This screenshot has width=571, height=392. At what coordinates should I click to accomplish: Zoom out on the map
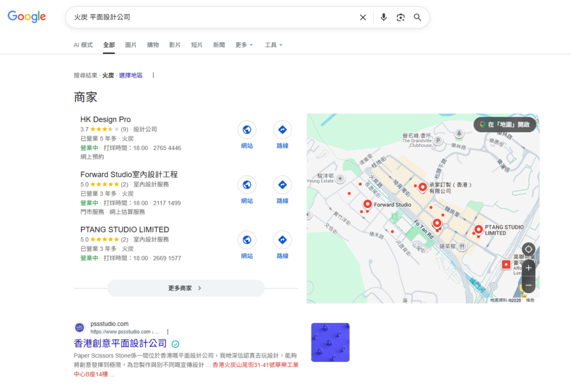coord(529,285)
